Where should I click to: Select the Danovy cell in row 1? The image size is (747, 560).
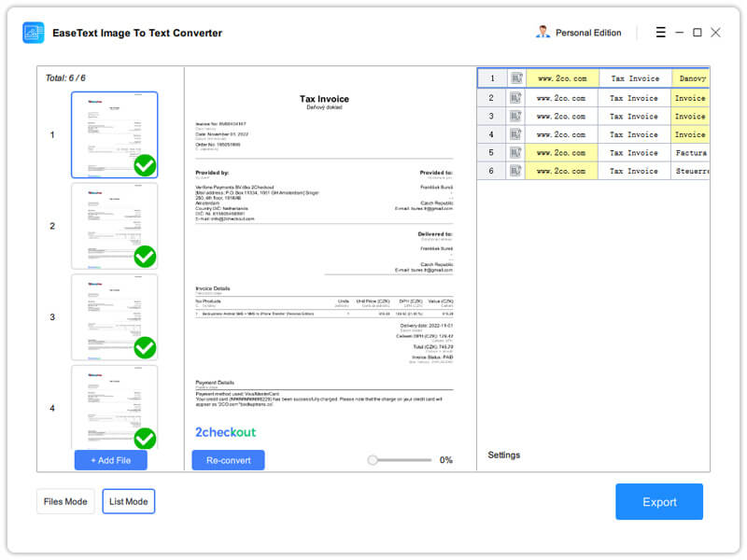[x=691, y=78]
